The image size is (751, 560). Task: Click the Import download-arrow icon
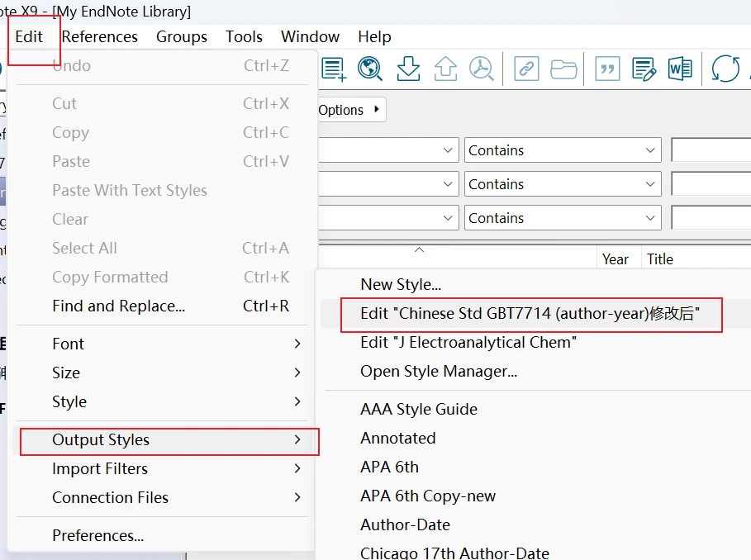pos(408,69)
